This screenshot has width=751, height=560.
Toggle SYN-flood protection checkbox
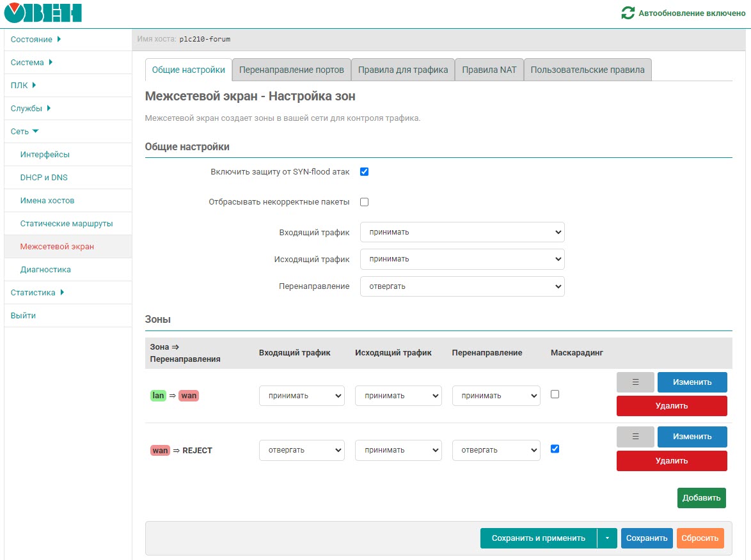pos(364,172)
